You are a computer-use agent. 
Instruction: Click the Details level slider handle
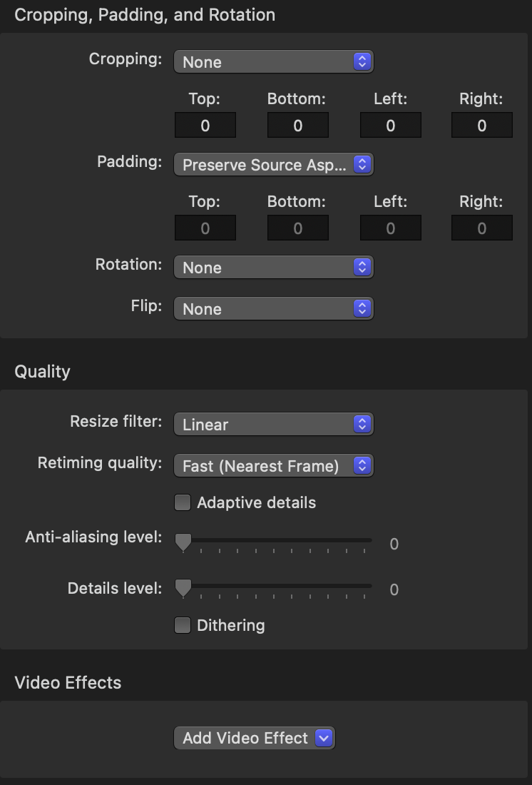coord(184,587)
